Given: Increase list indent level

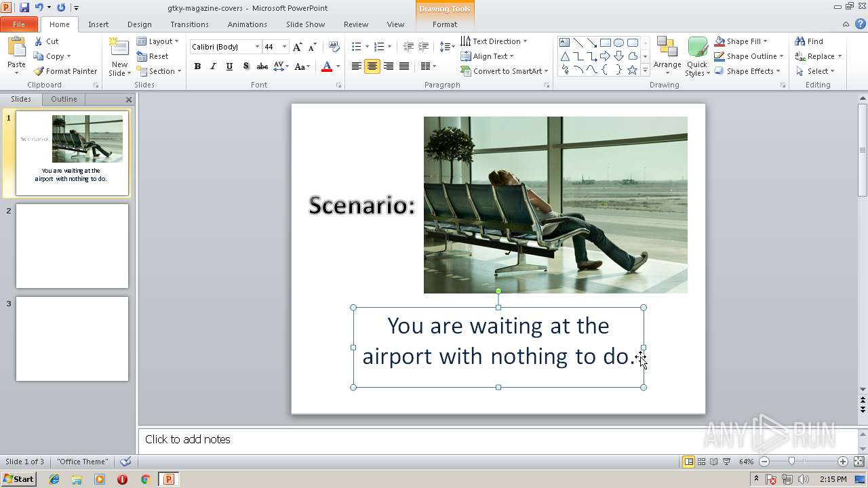Looking at the screenshot, I should (x=424, y=47).
